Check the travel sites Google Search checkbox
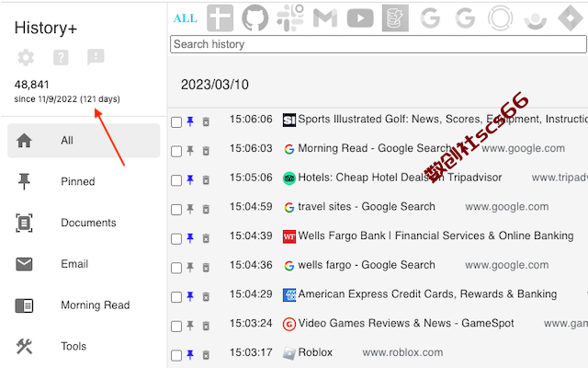 point(176,210)
